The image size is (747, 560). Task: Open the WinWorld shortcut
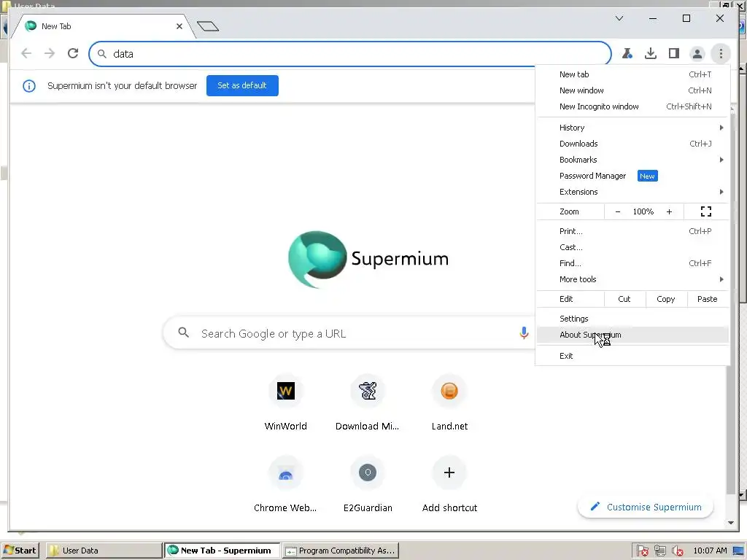(285, 404)
